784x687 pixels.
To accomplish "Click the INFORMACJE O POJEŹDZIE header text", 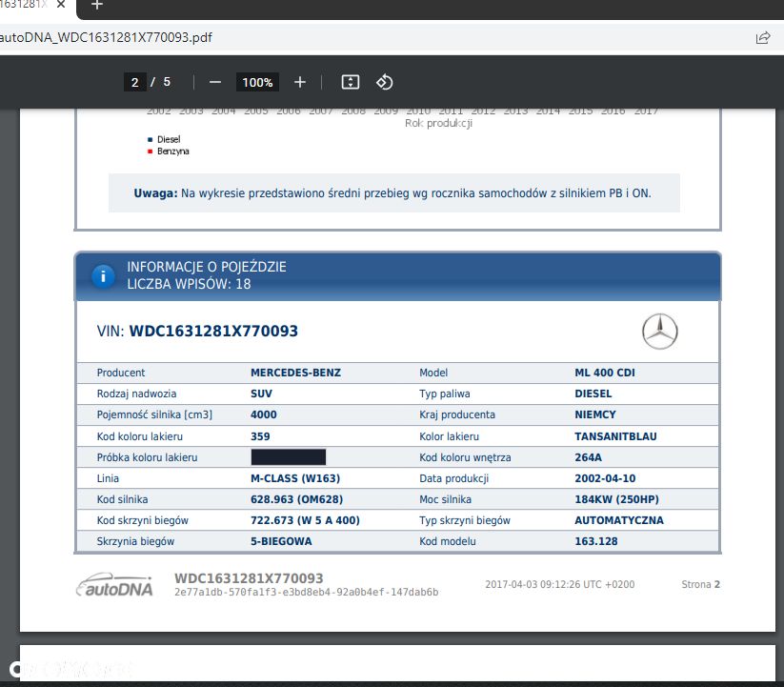I will 207,267.
